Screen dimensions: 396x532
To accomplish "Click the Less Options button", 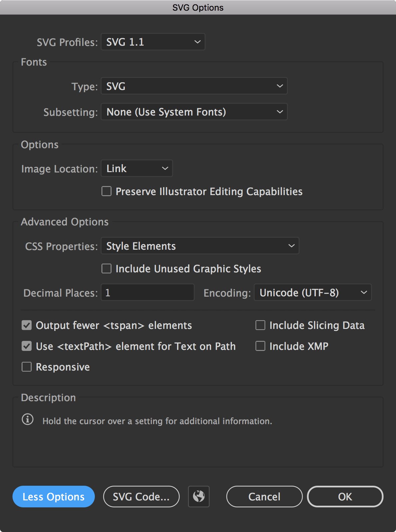I will point(54,497).
